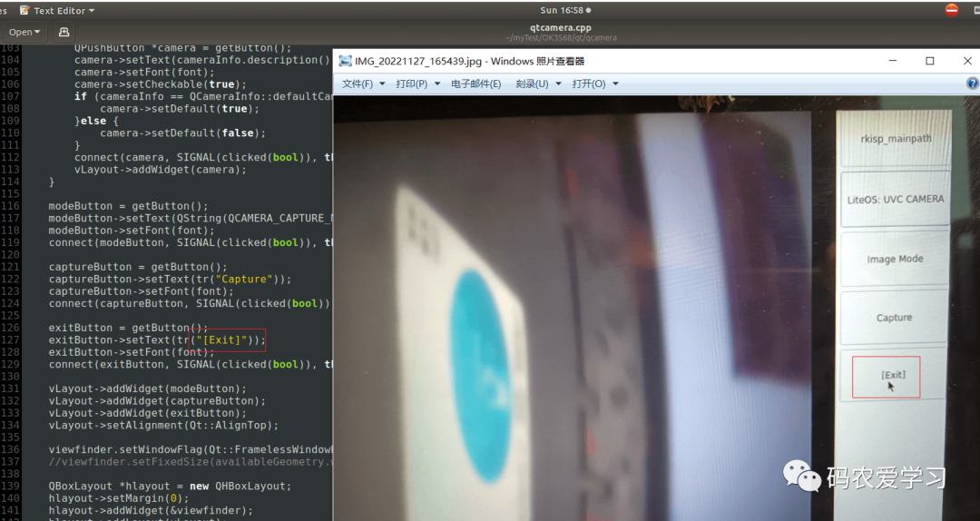The height and width of the screenshot is (521, 980).
Task: Click commented line 137 viewfinder.setFixedSize
Action: click(191, 462)
